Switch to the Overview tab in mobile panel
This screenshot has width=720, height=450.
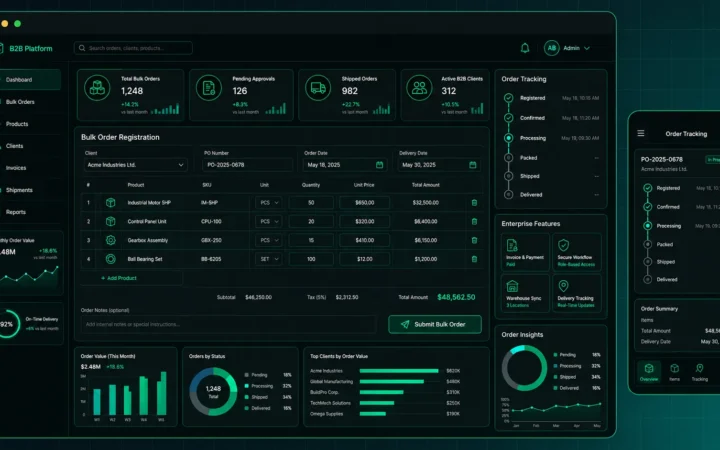(649, 372)
